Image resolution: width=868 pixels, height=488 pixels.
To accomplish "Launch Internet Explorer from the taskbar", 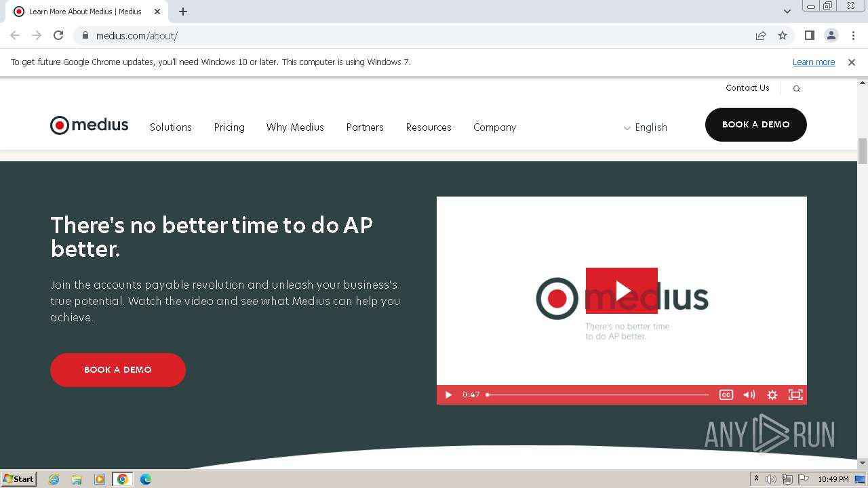I will pos(54,479).
